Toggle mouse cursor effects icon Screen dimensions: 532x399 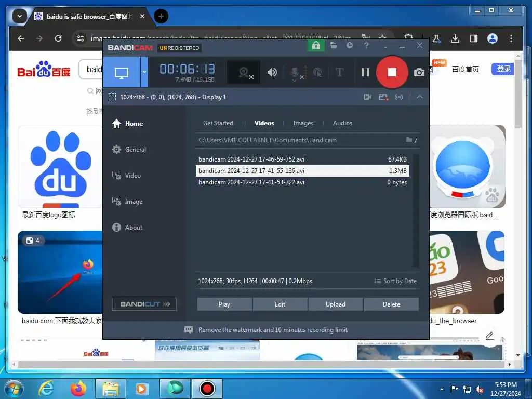tap(317, 72)
